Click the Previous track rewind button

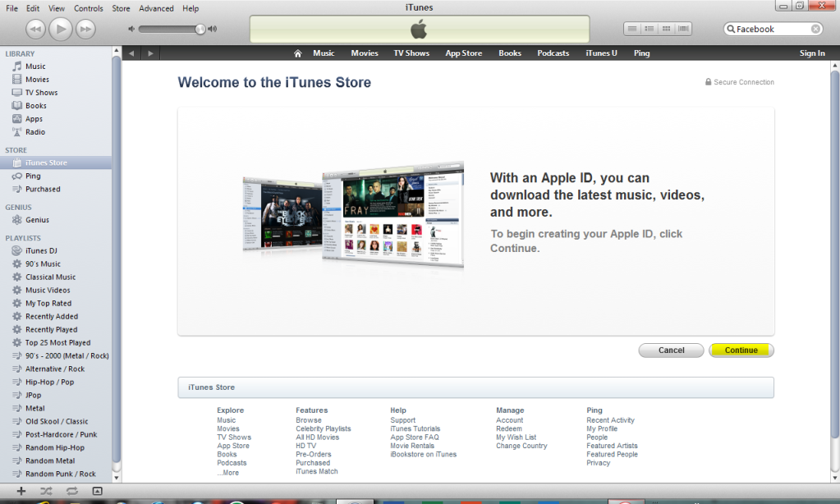[35, 29]
